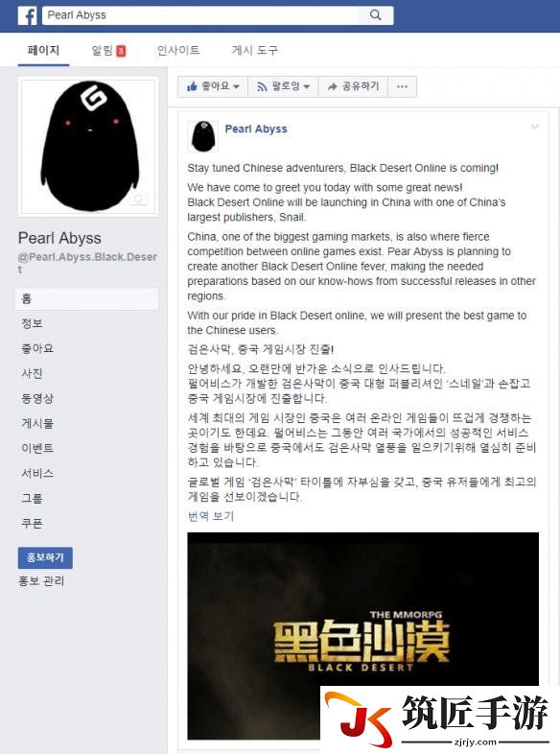Click the Facebook logo icon
The width and height of the screenshot is (560, 754).
28,16
